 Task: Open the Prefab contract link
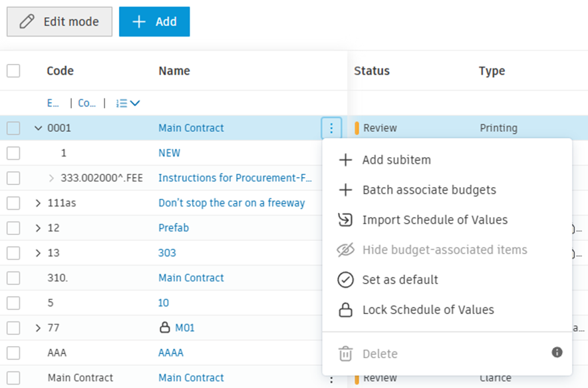174,228
